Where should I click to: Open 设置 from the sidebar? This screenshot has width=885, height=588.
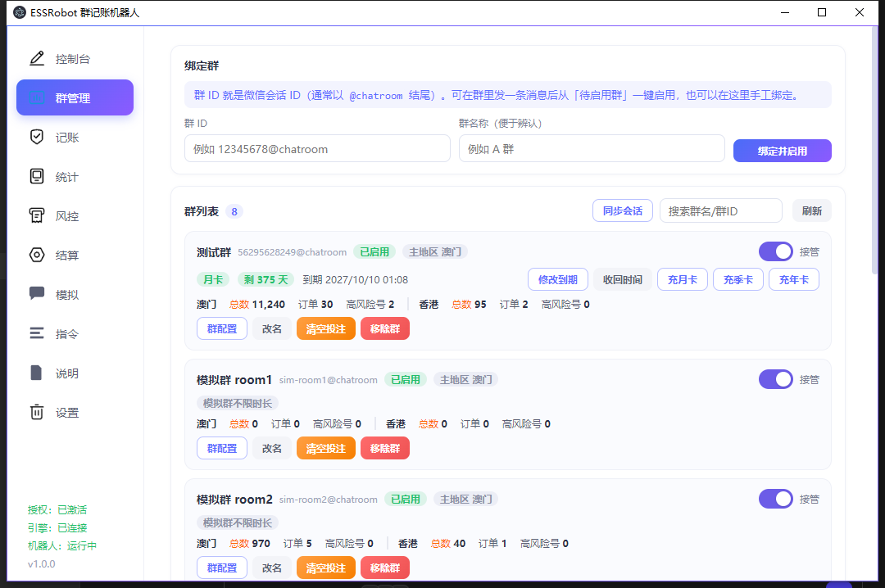pos(66,413)
